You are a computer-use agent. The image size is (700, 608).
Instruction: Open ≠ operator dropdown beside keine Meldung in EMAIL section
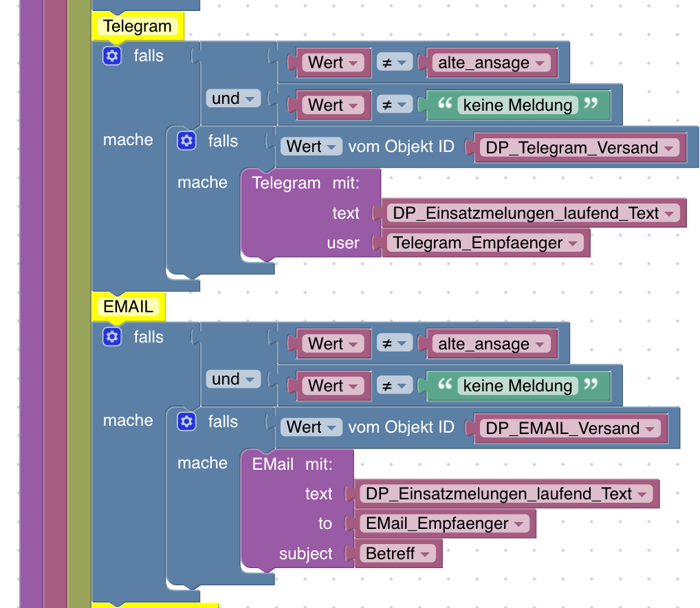click(x=395, y=386)
